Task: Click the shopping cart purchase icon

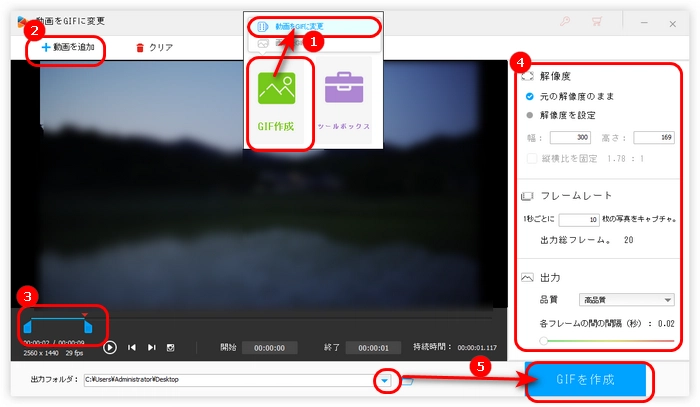Action: tap(596, 21)
